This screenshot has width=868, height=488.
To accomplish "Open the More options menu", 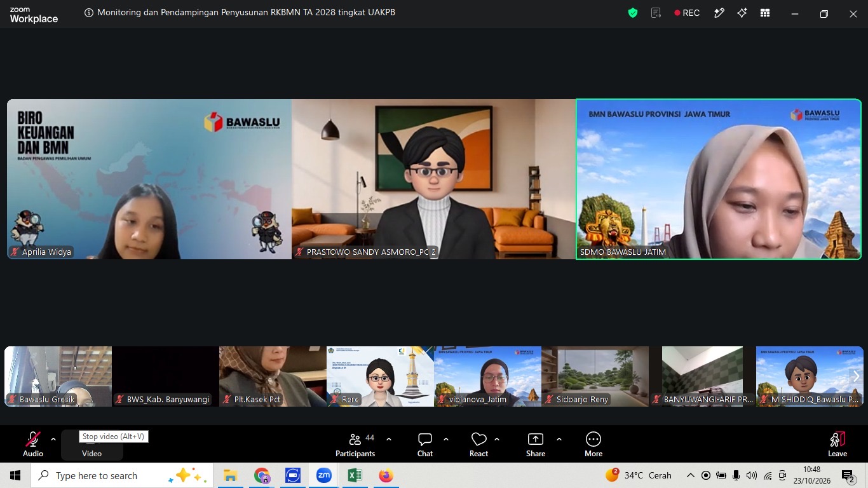I will point(593,445).
